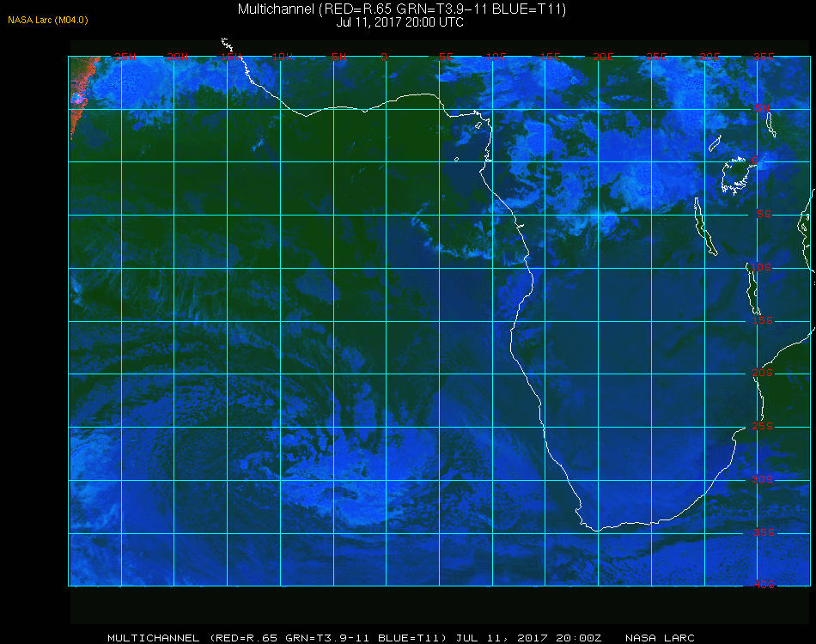Select the 10W longitude label

tap(283, 57)
